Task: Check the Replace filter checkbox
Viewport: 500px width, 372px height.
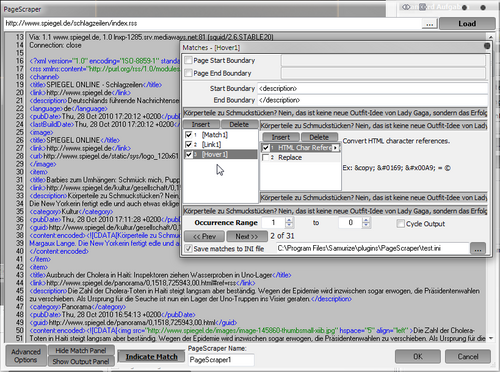Action: (266, 157)
